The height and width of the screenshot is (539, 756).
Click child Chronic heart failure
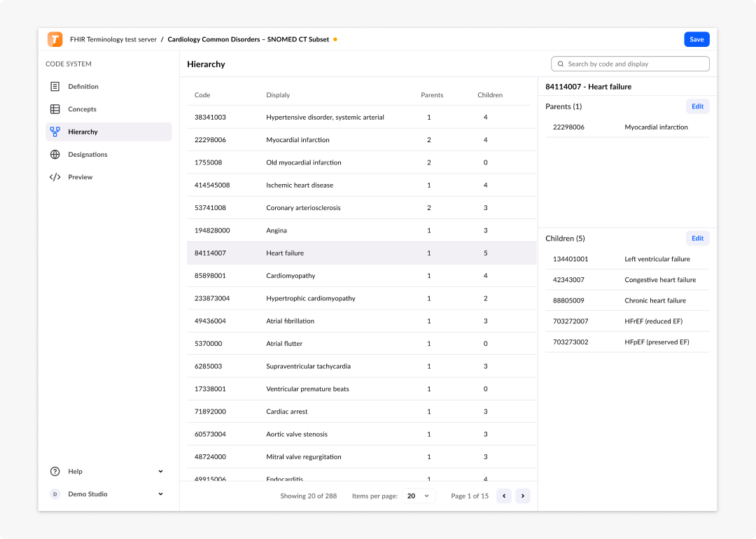pyautogui.click(x=627, y=300)
